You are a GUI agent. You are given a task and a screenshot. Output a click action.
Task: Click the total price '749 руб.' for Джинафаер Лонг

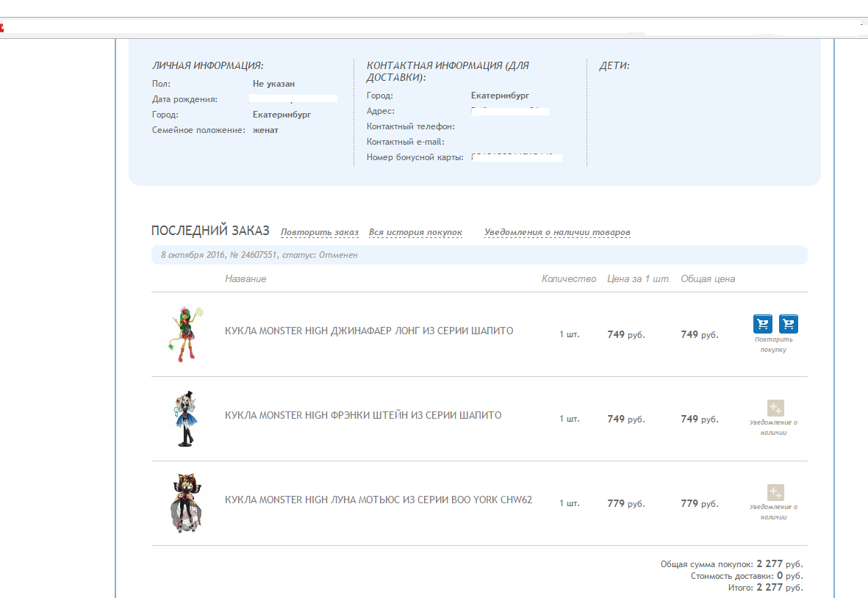[x=700, y=335]
